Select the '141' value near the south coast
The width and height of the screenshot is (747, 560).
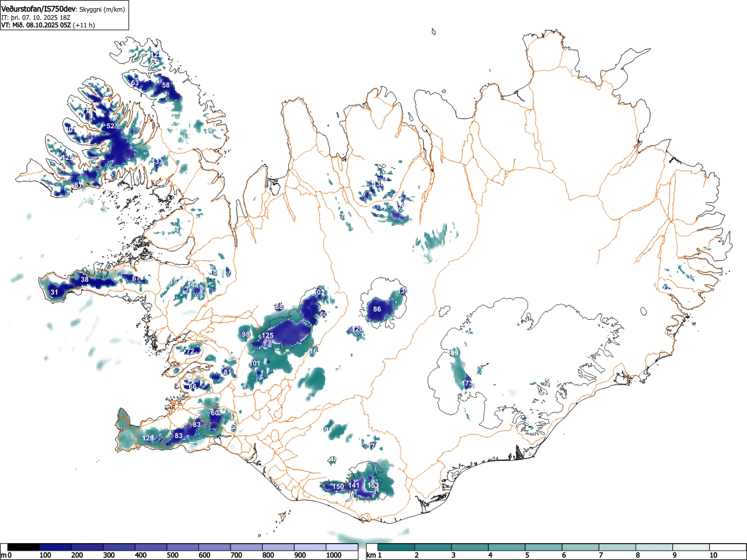(354, 485)
